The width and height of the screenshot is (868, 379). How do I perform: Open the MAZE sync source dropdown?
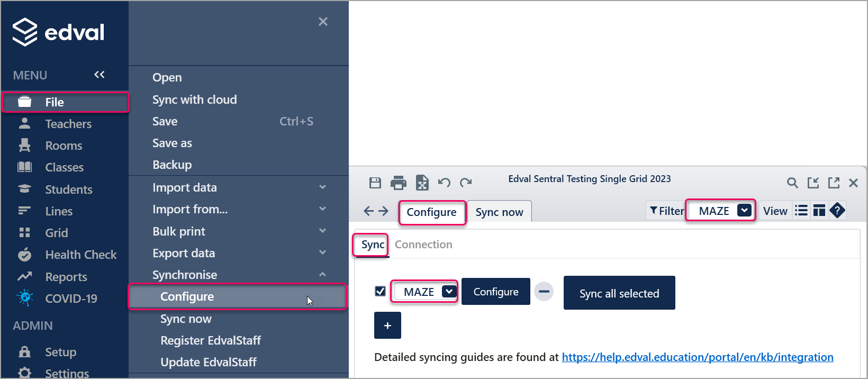click(x=449, y=292)
